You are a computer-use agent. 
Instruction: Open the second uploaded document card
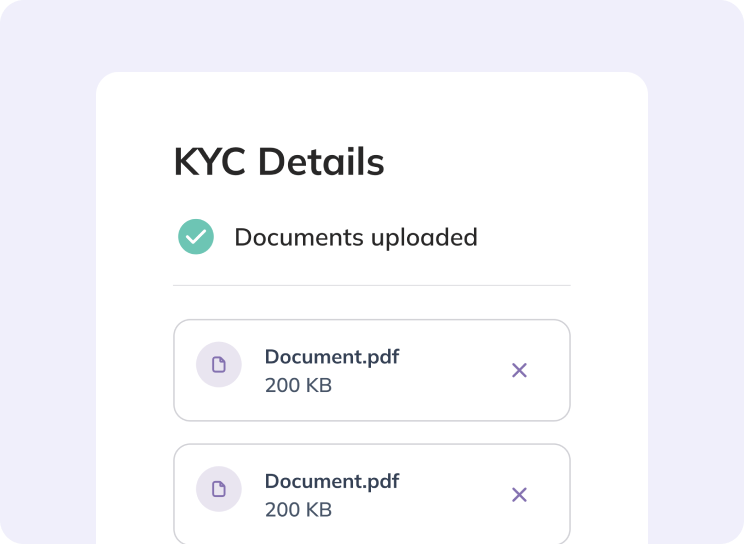tap(372, 494)
